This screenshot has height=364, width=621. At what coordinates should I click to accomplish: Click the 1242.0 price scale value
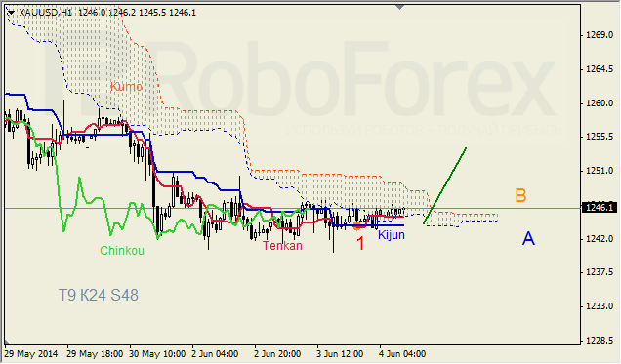[600, 239]
